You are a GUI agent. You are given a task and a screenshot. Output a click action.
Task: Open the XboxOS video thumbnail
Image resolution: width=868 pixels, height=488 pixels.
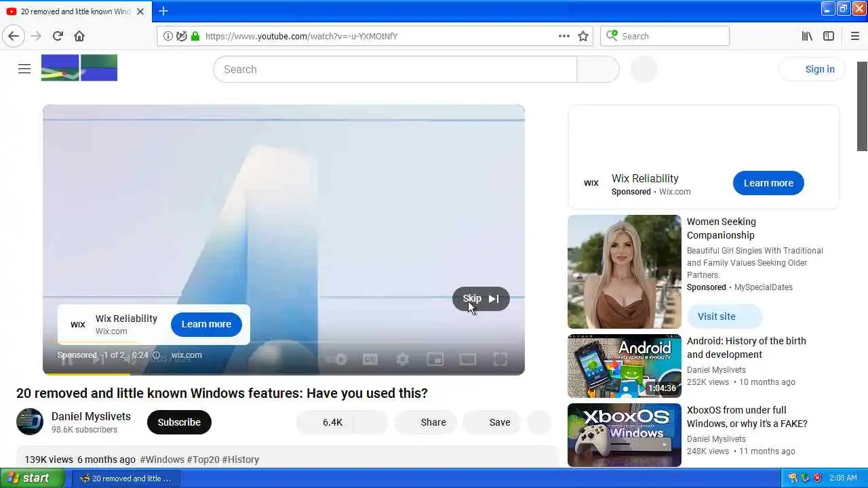pos(625,435)
